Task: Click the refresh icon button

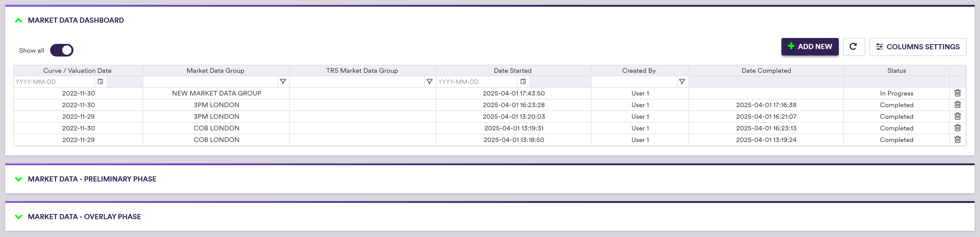Action: click(853, 47)
